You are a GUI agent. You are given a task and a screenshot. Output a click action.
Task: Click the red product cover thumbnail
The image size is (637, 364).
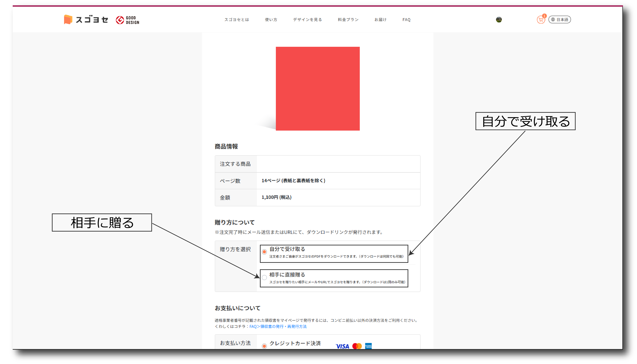[318, 89]
